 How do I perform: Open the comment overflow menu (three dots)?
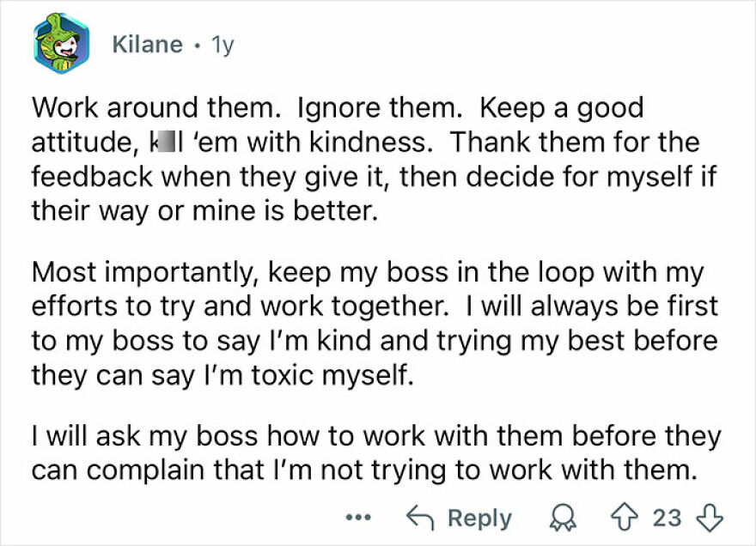(357, 518)
